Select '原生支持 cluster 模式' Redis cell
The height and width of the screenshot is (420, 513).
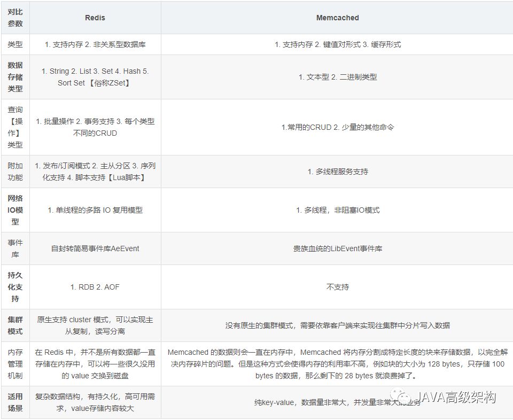pos(95,325)
